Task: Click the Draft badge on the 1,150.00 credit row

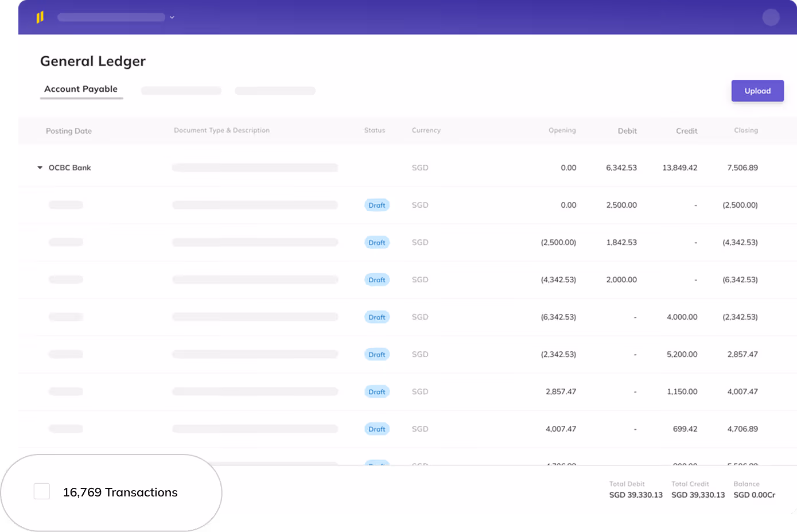Action: (377, 391)
